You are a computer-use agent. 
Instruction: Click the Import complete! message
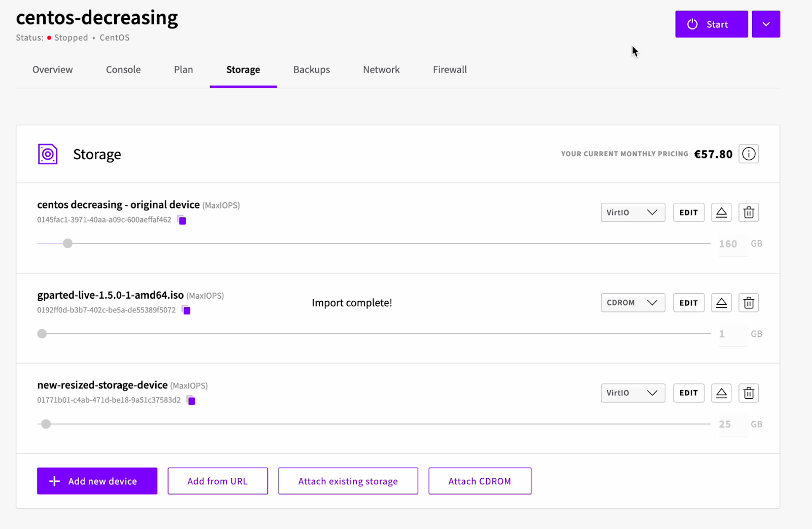[352, 303]
